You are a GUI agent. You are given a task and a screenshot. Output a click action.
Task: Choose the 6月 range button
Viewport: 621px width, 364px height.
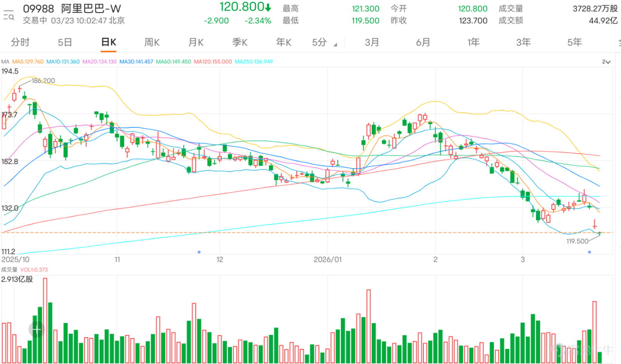click(423, 42)
